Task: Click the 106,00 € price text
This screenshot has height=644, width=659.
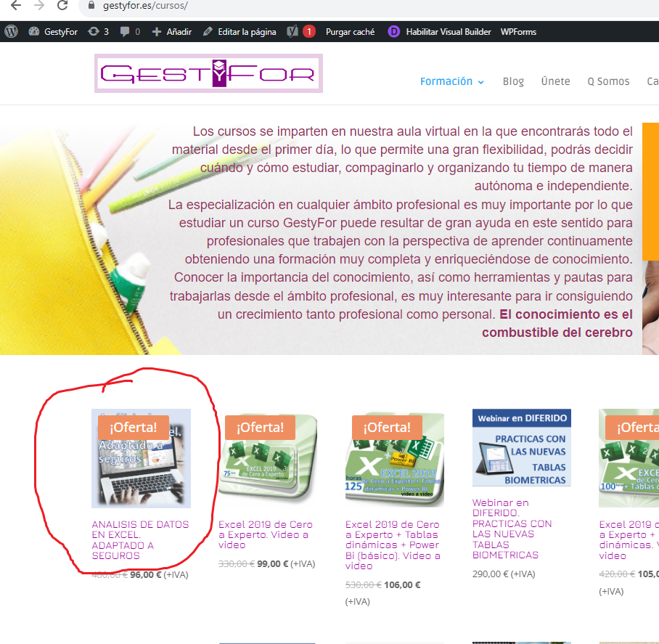Action: pyautogui.click(x=402, y=584)
